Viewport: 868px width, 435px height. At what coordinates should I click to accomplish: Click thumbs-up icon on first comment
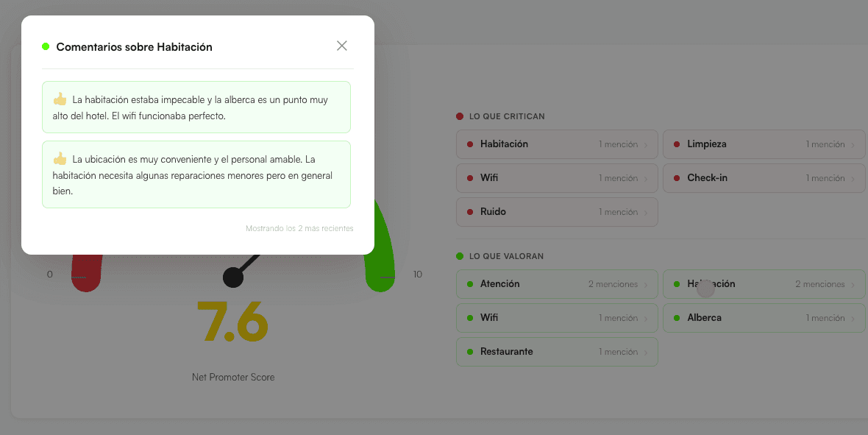click(x=60, y=100)
